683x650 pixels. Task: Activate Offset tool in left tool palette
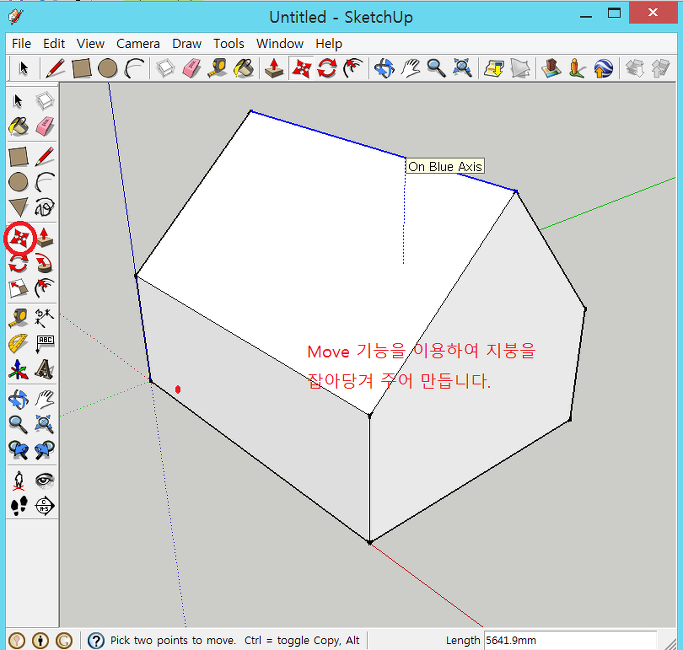pyautogui.click(x=44, y=288)
